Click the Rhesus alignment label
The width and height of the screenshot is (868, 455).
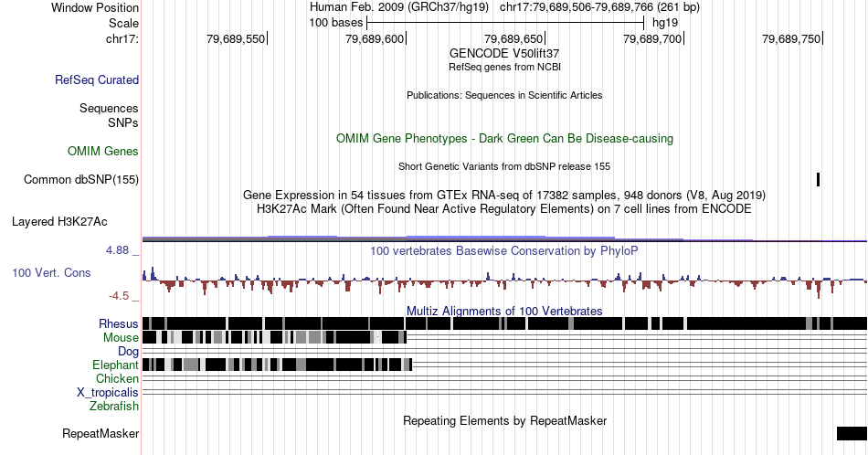point(119,323)
